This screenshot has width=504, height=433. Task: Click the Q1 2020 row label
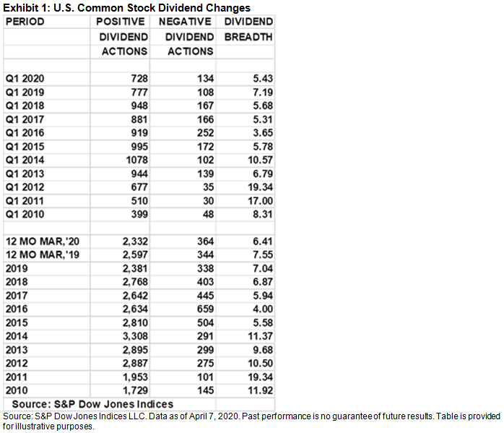(25, 78)
